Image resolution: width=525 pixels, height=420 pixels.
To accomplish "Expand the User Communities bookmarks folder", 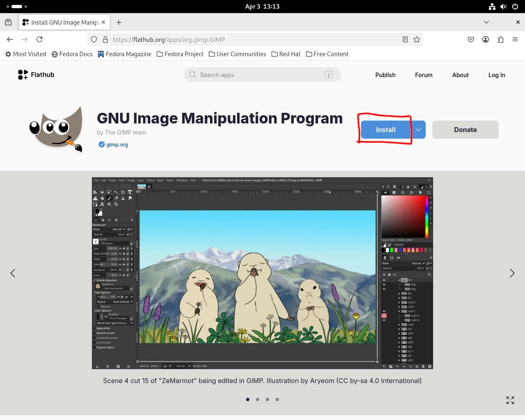I will [x=237, y=54].
